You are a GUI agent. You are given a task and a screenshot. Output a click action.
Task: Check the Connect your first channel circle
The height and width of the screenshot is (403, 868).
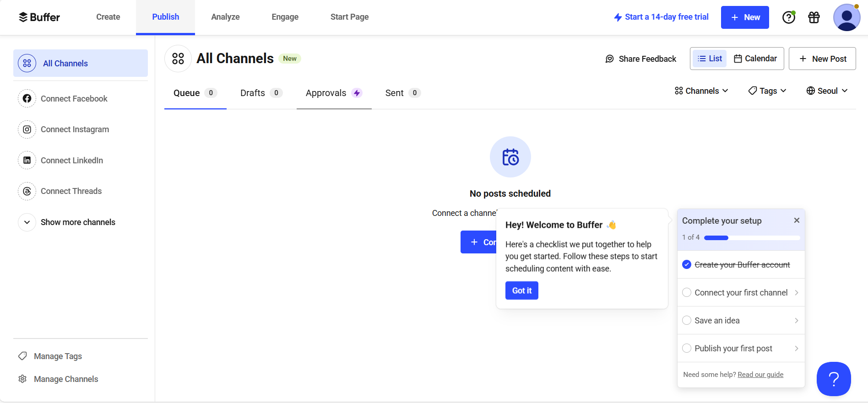coord(687,292)
